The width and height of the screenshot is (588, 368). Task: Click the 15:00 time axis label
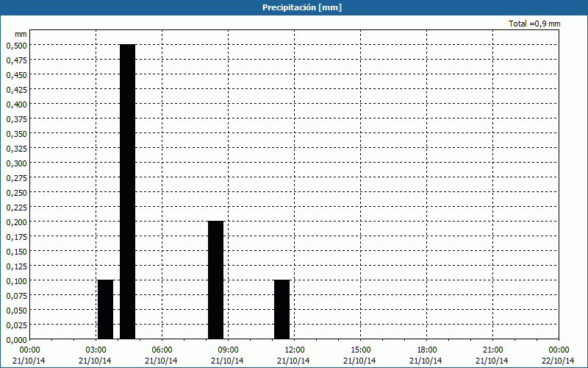(x=360, y=350)
